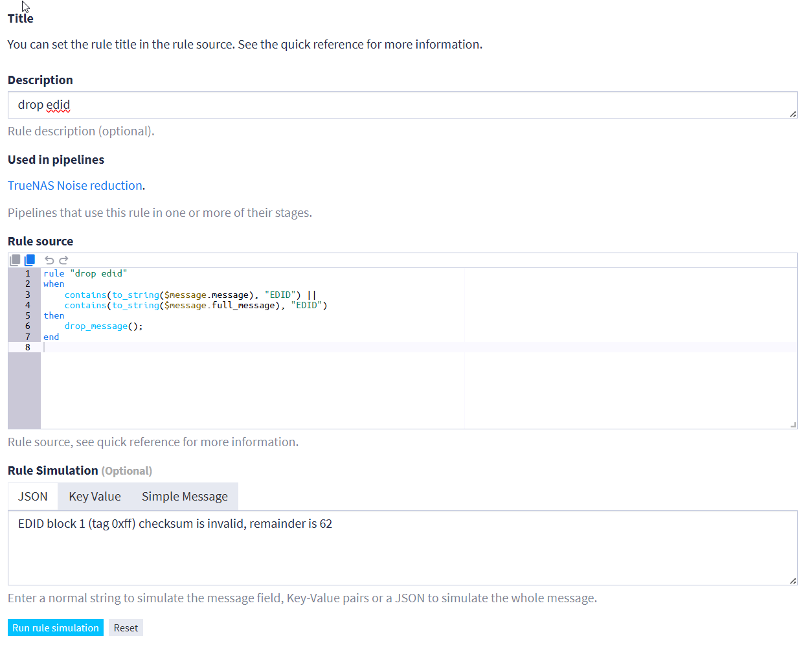The height and width of the screenshot is (645, 812).
Task: Redo the edit in the rule source editor
Action: pyautogui.click(x=63, y=260)
